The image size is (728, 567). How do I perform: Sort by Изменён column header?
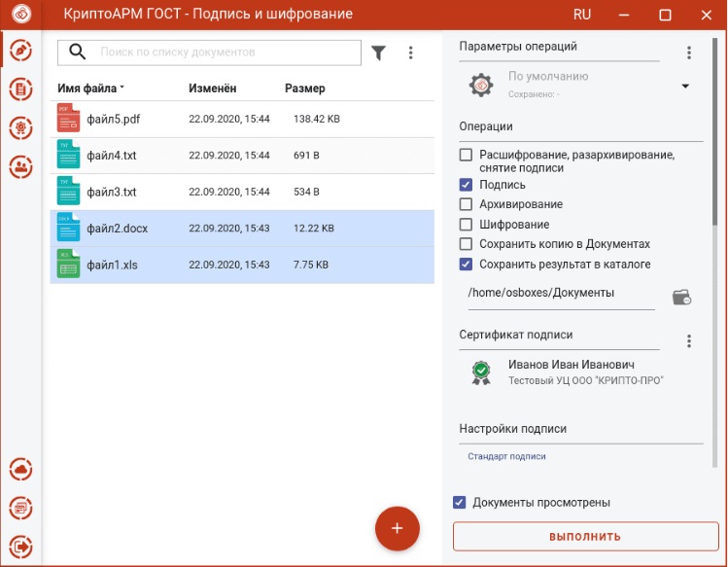point(212,89)
